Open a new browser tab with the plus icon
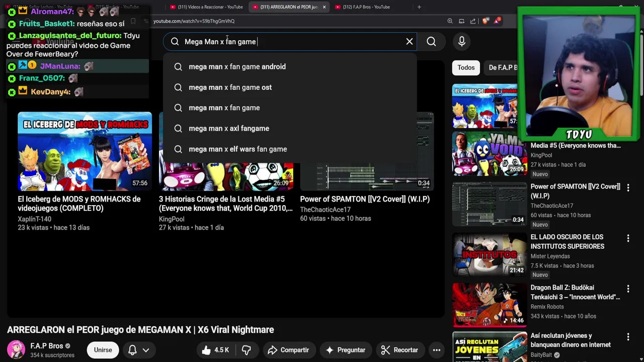Screen dimensions: 644x362 tap(419, 7)
